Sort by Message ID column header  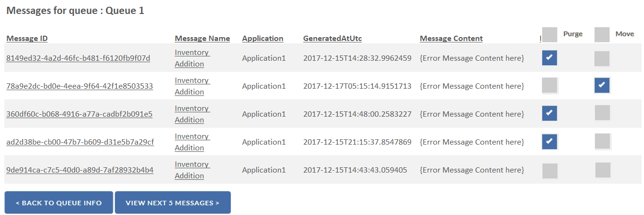[x=27, y=39]
